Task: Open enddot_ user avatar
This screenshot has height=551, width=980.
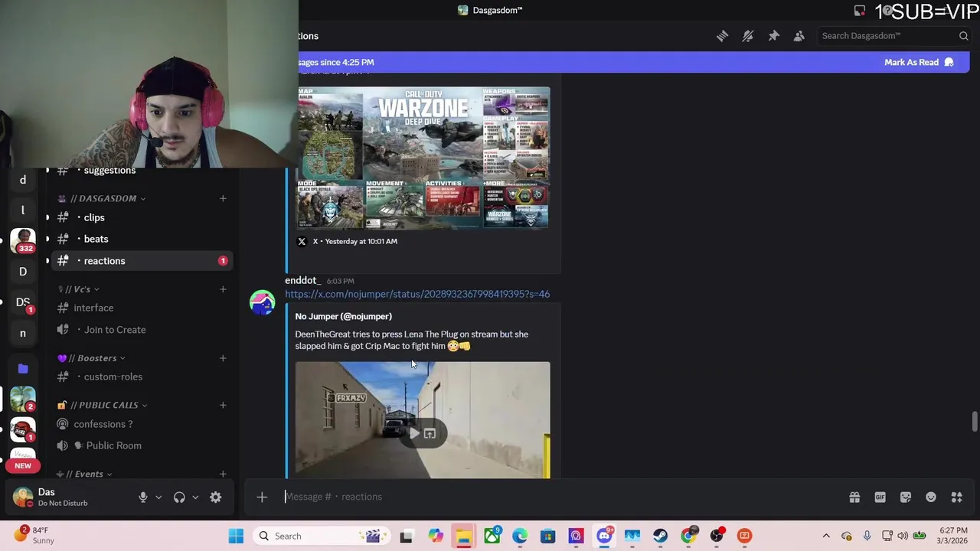Action: click(263, 302)
